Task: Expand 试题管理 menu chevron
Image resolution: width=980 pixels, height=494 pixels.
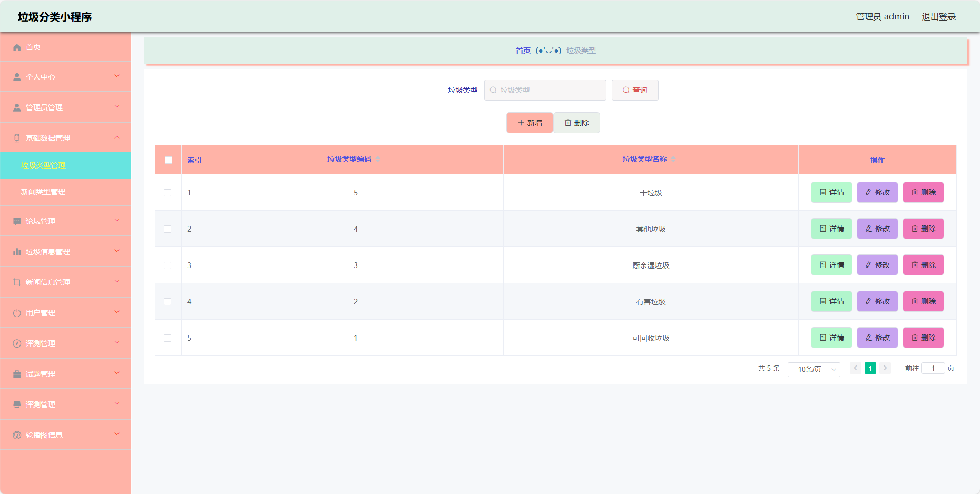Action: 117,373
